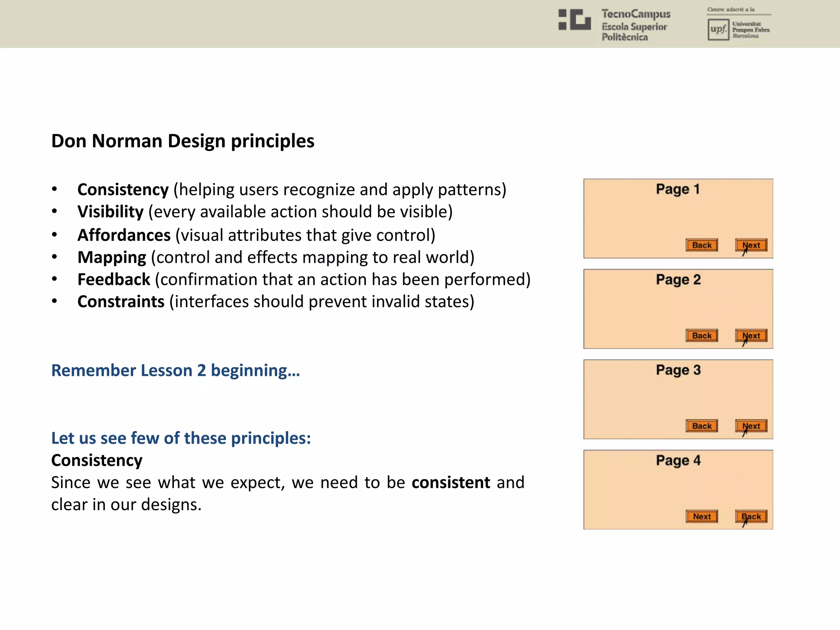Click the bold word consistent in the paragraph

451,483
